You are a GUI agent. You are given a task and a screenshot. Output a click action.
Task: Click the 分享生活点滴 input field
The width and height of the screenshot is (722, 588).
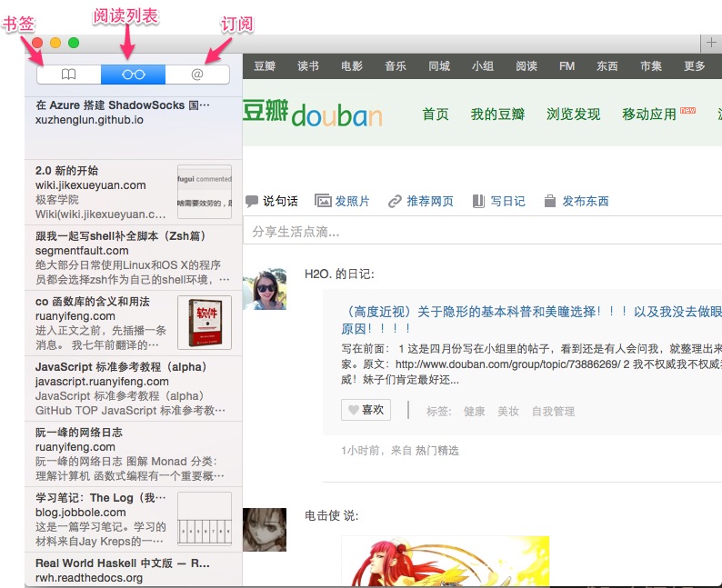pyautogui.click(x=482, y=232)
